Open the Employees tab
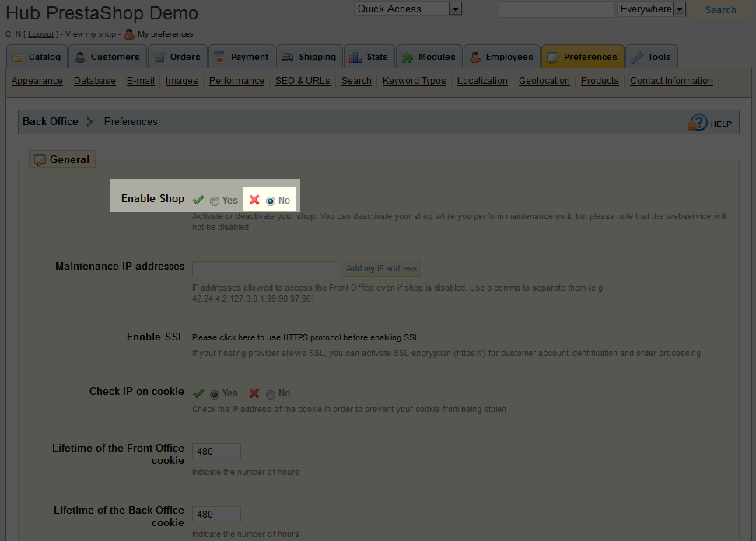 (502, 57)
